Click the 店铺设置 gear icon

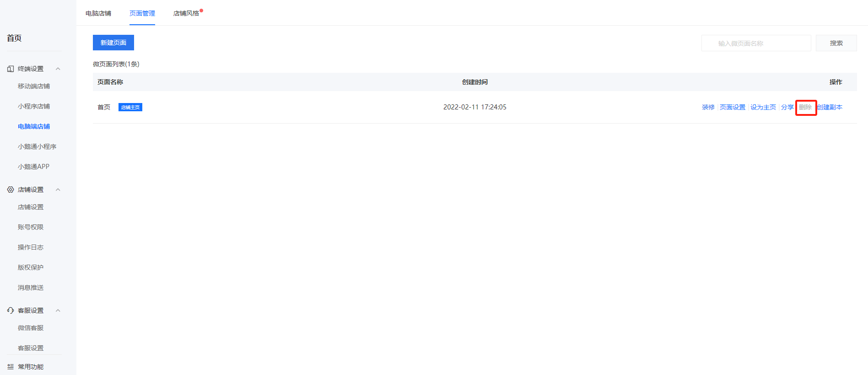tap(11, 190)
